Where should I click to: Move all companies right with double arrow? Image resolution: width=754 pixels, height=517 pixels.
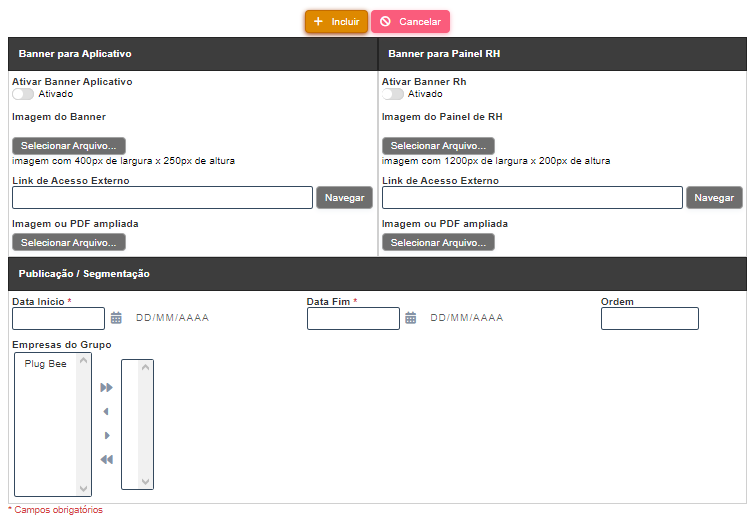(x=106, y=387)
